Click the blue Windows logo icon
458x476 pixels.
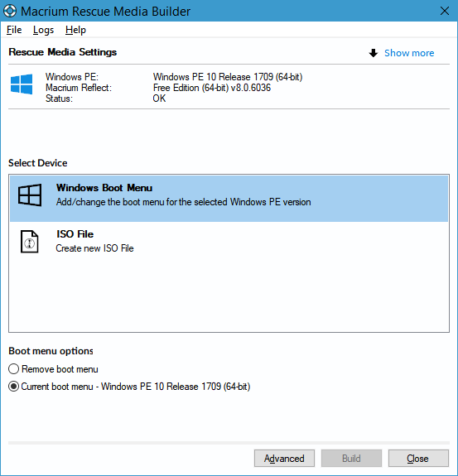(x=22, y=84)
